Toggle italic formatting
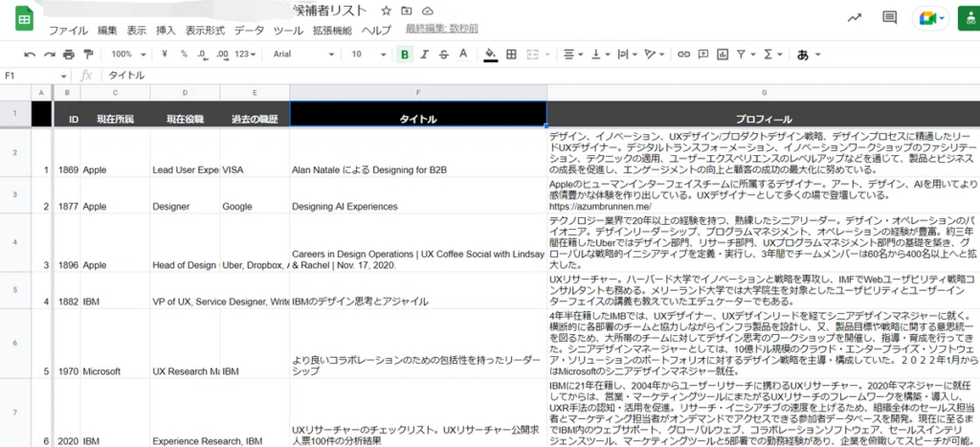Viewport: 980px width, 447px height. (424, 55)
